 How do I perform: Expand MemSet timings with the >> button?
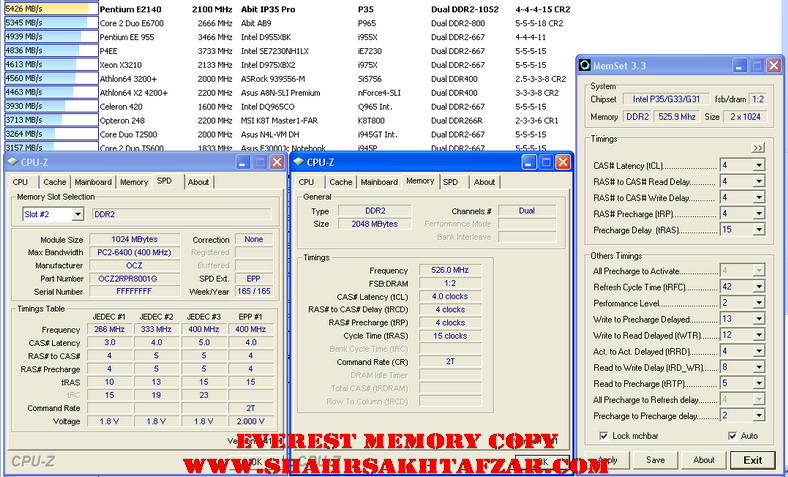(758, 148)
